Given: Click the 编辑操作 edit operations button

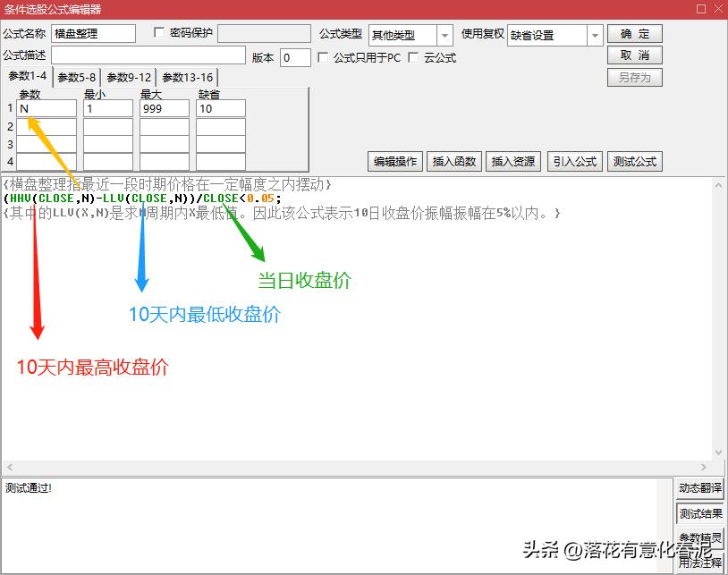Looking at the screenshot, I should point(394,161).
